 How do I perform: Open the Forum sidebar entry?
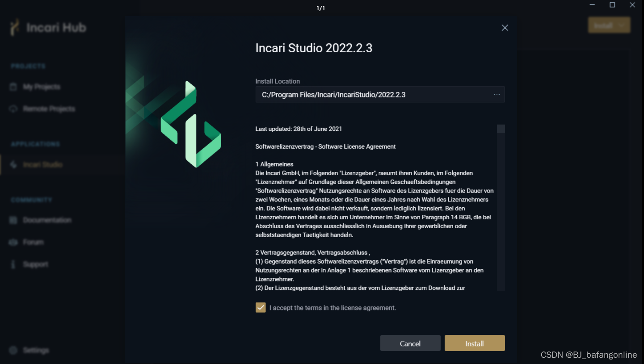click(34, 242)
